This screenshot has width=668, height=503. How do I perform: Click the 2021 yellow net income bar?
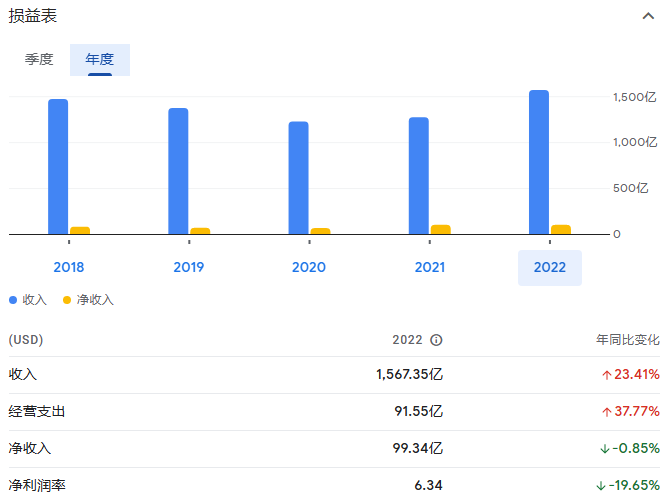pos(441,230)
